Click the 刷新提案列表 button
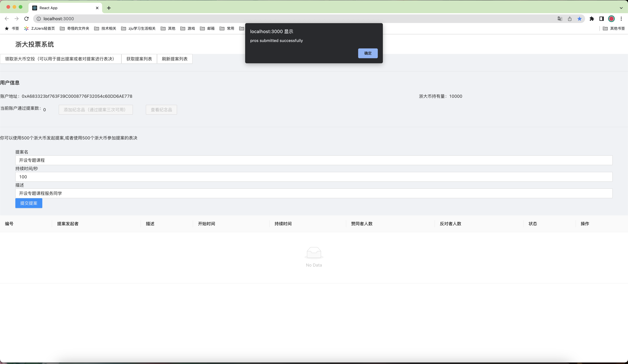The image size is (628, 364). (175, 59)
